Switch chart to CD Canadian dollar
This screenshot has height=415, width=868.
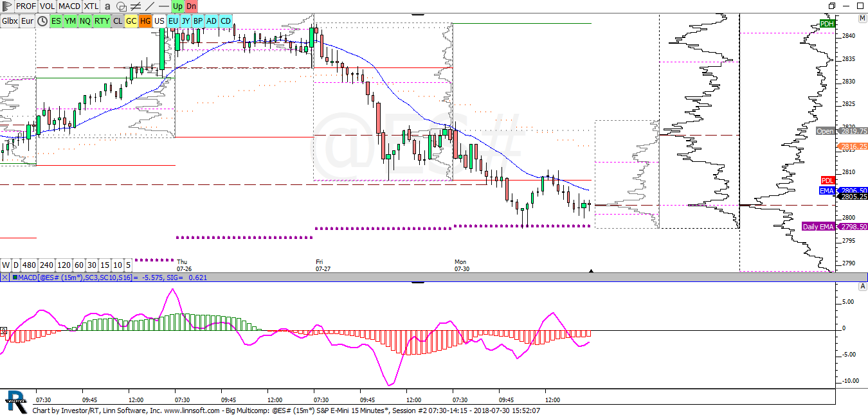tap(226, 21)
